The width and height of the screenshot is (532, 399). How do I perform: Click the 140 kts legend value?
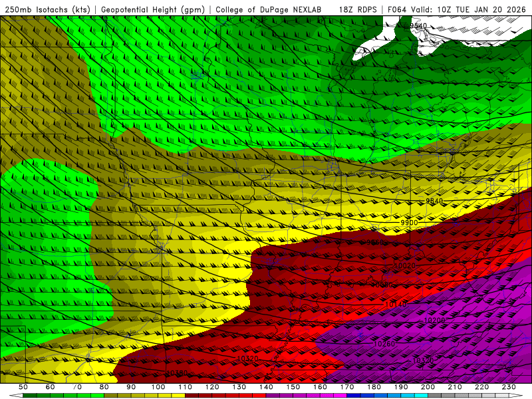coord(266,387)
